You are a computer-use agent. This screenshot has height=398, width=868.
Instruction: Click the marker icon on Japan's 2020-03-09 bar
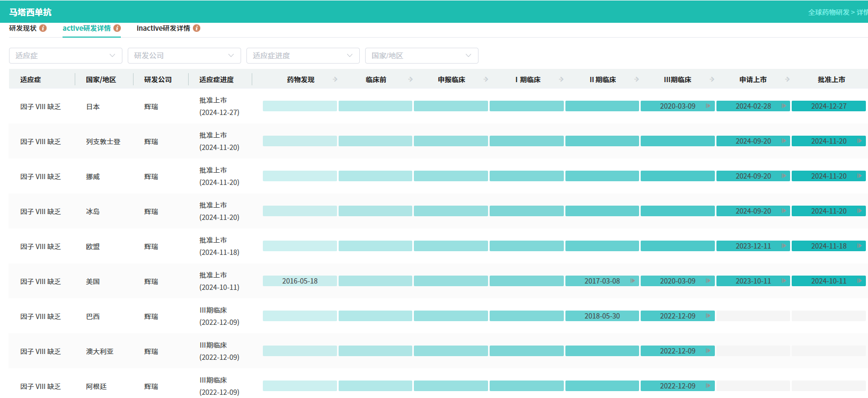click(x=708, y=106)
